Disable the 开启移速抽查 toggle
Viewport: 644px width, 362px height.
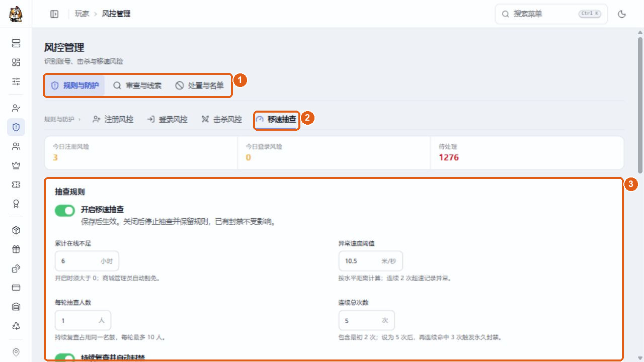(x=65, y=211)
